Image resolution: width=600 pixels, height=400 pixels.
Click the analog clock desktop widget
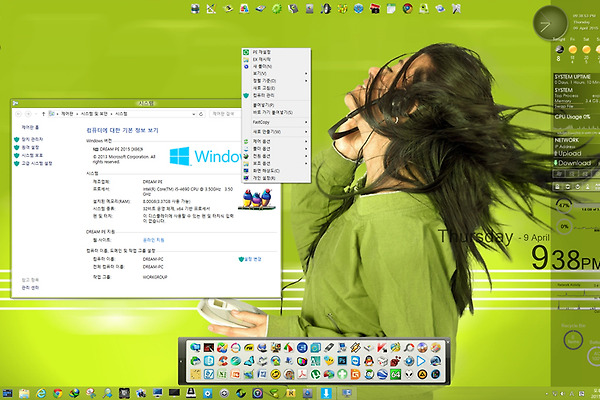pos(550,22)
